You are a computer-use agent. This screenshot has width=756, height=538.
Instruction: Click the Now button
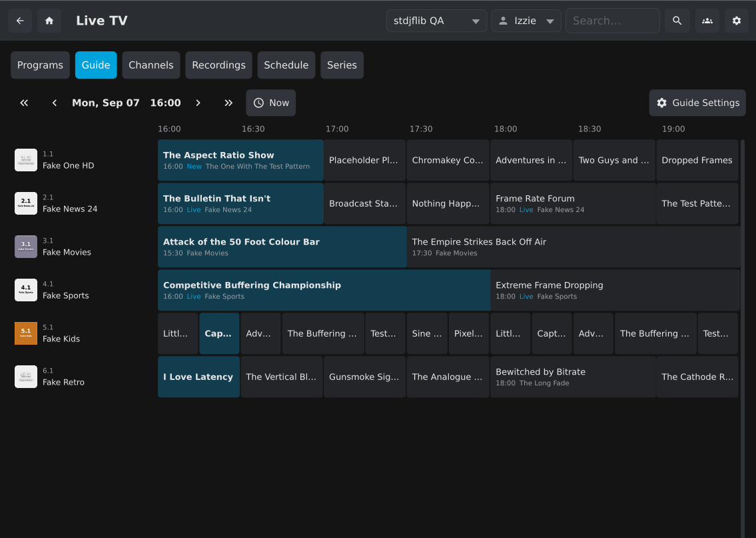point(271,103)
